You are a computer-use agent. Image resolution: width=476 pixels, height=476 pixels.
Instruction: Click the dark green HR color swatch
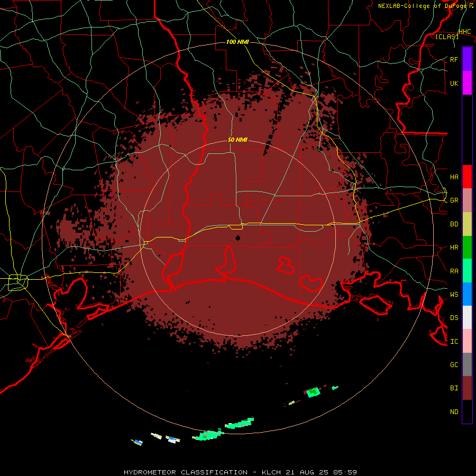[467, 247]
